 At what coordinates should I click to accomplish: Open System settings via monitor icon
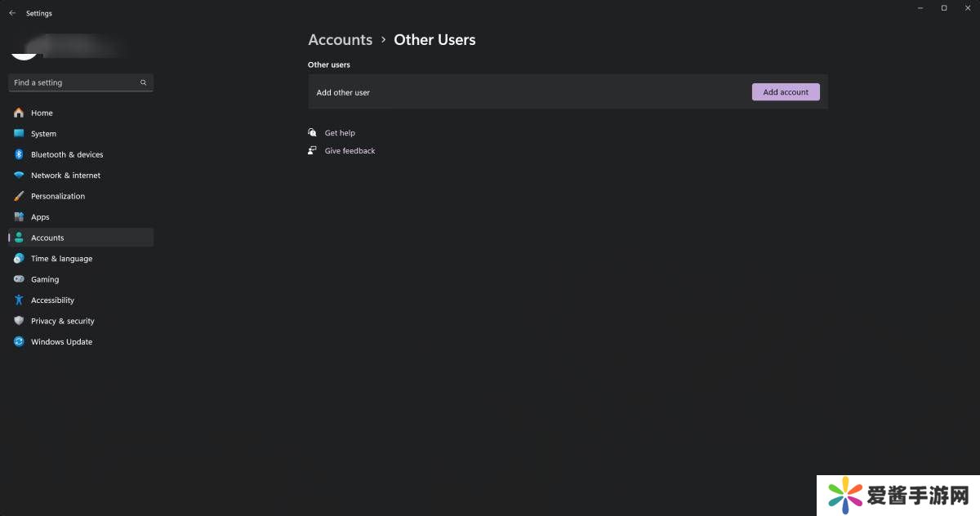tap(19, 134)
